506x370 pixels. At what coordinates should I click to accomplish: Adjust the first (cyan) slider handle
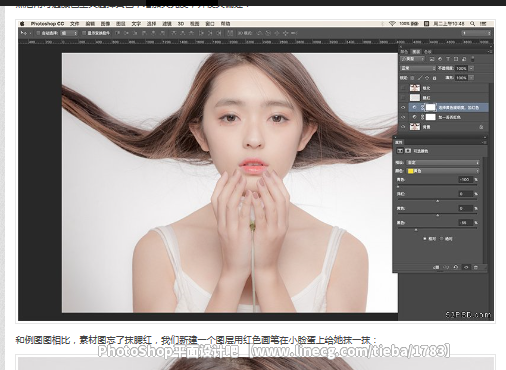(x=398, y=187)
